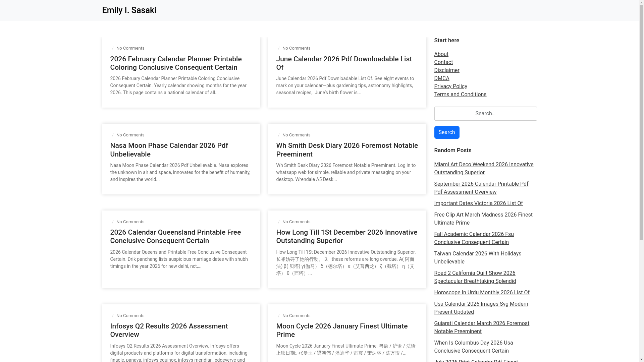Open June Calendar 2026 Pdf Downloadable post
The height and width of the screenshot is (362, 644).
[x=344, y=63]
